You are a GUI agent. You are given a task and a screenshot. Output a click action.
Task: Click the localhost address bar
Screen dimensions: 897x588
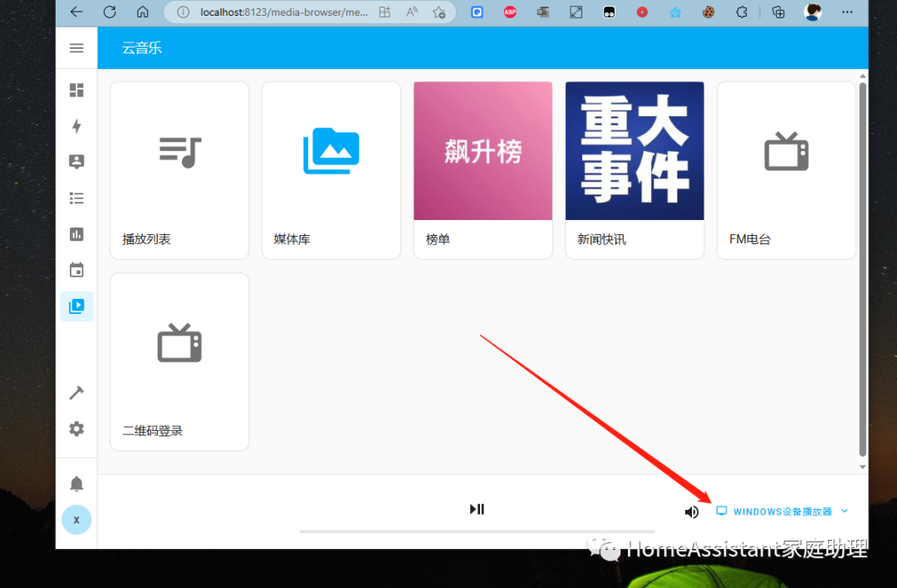click(283, 12)
